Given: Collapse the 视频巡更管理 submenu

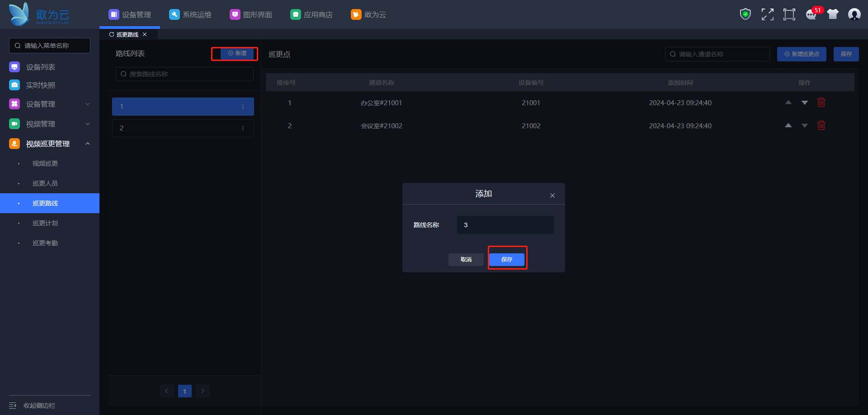Looking at the screenshot, I should click(x=88, y=144).
